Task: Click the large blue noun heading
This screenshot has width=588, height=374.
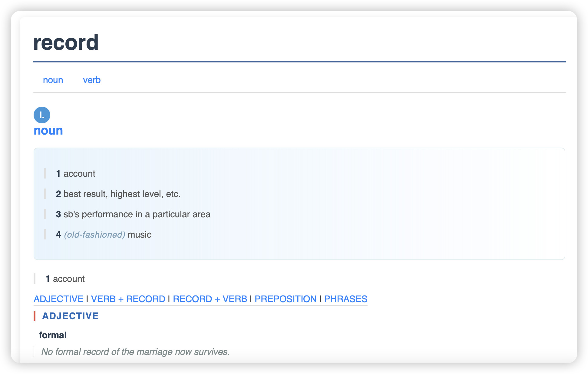Action: (x=48, y=131)
